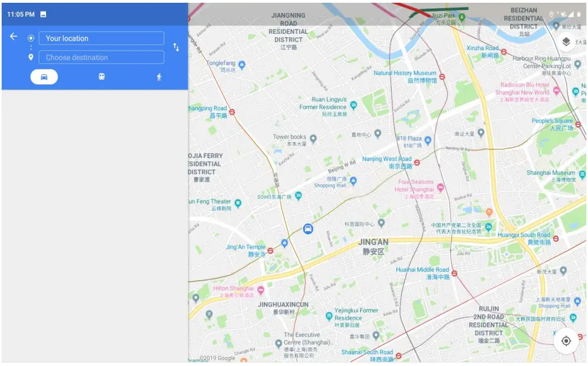This screenshot has width=588, height=366.
Task: Go back using the left arrow
Action: pyautogui.click(x=13, y=37)
